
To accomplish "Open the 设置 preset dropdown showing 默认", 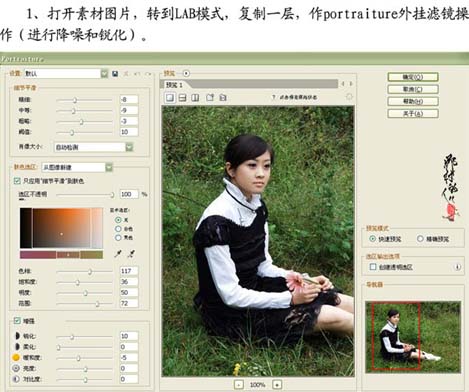I will pos(66,74).
